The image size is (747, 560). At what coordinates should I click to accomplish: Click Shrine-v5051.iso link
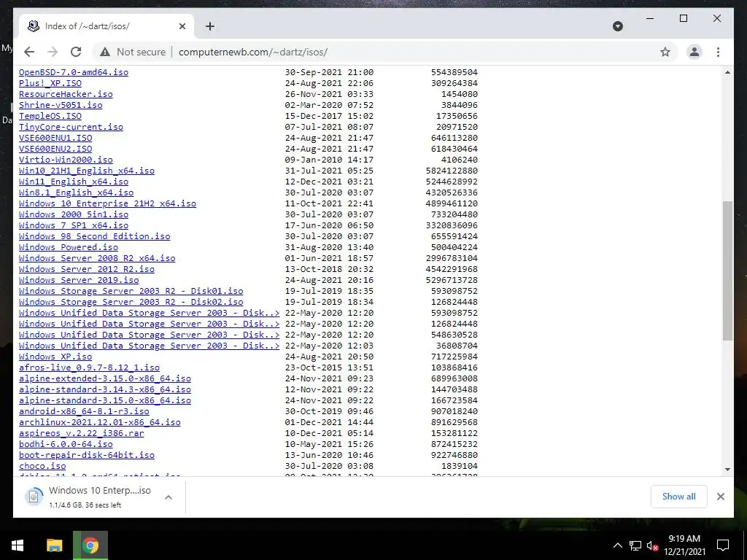pyautogui.click(x=61, y=105)
